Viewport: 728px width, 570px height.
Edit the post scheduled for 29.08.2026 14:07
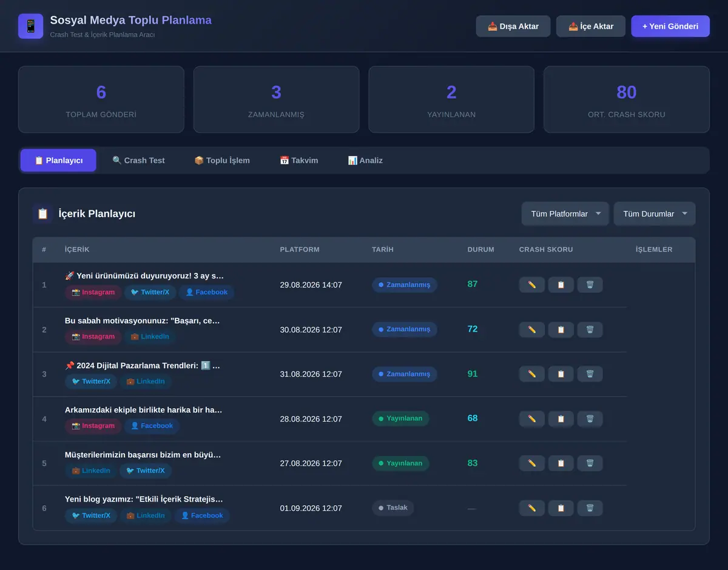tap(532, 285)
